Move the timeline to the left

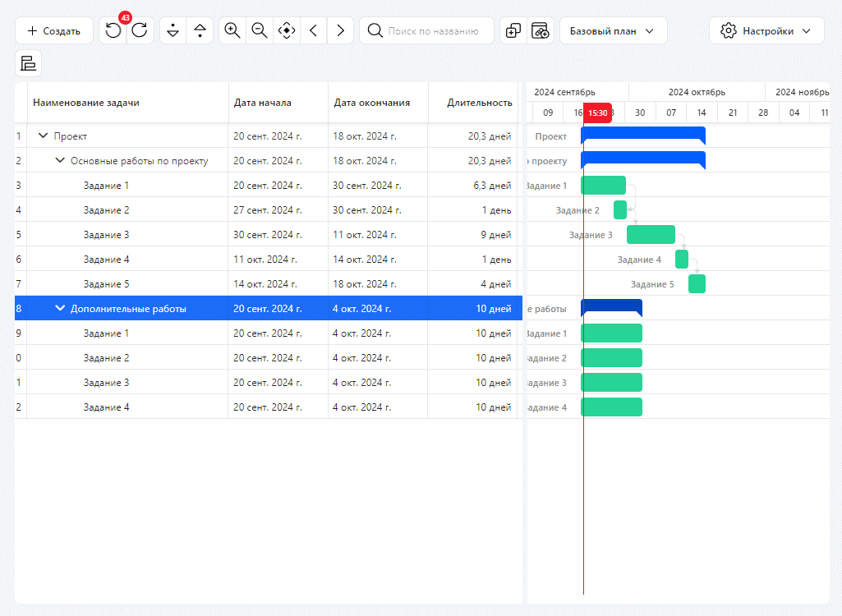click(x=314, y=30)
